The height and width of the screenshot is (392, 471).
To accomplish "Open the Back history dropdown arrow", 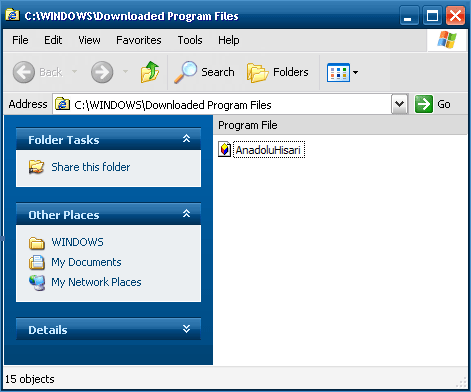I will point(74,71).
